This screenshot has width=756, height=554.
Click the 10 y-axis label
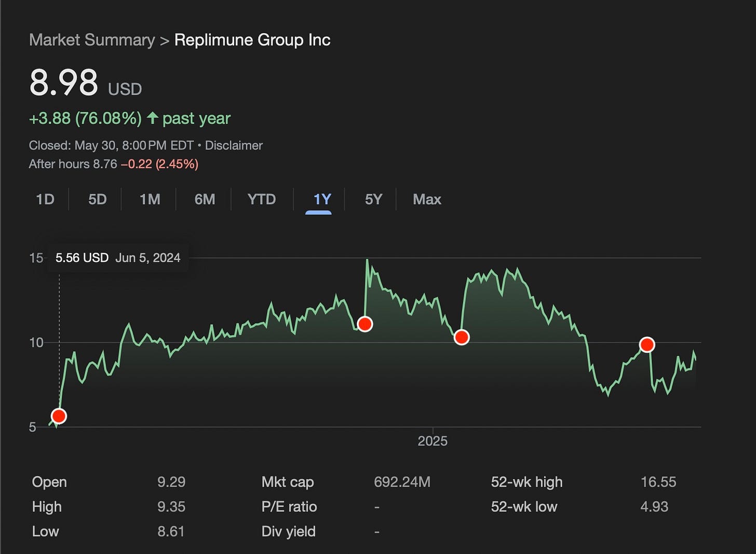click(36, 343)
